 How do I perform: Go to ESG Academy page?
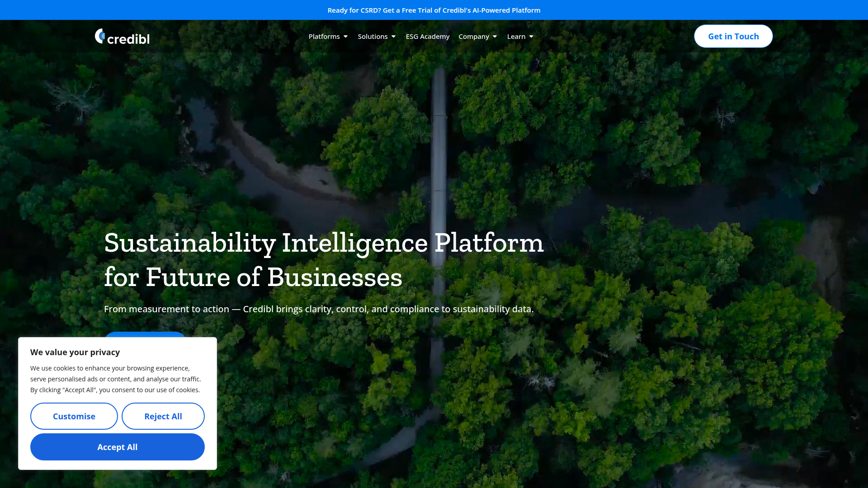point(427,36)
